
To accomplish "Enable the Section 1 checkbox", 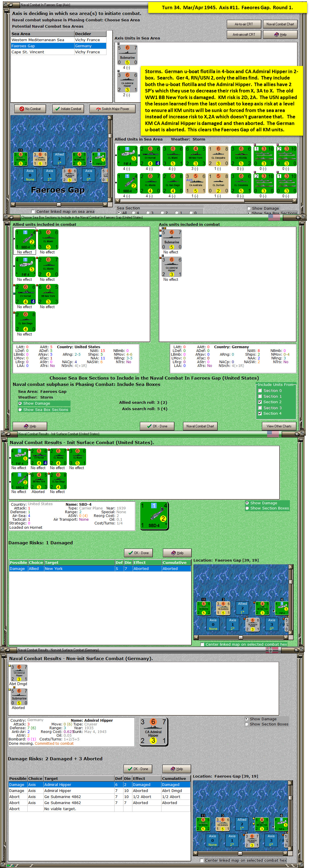I will [x=260, y=396].
